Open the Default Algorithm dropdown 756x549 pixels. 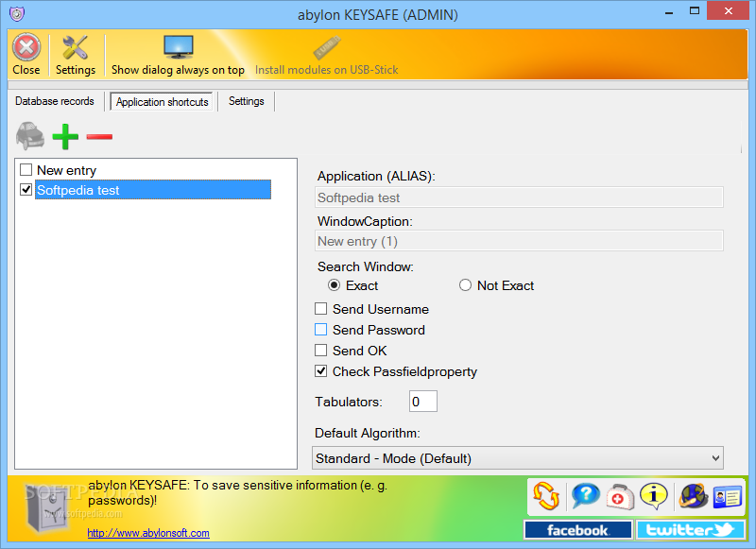pyautogui.click(x=518, y=458)
